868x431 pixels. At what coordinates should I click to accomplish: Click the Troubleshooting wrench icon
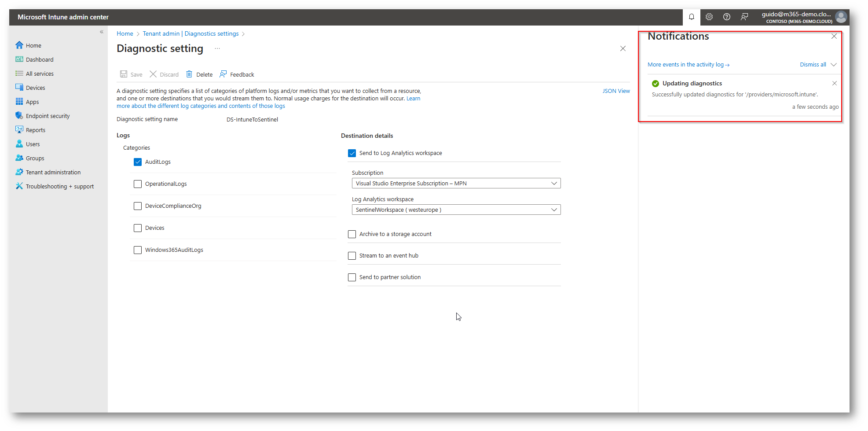tap(19, 186)
